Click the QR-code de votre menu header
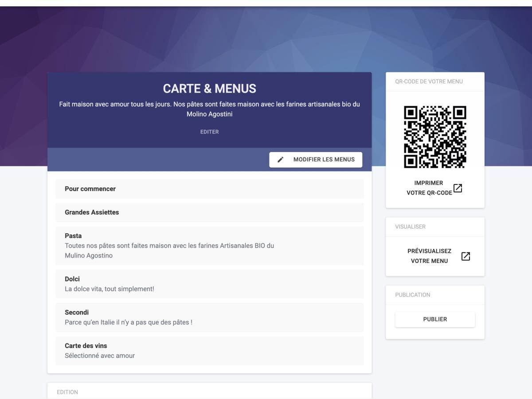The height and width of the screenshot is (399, 532). coord(429,82)
